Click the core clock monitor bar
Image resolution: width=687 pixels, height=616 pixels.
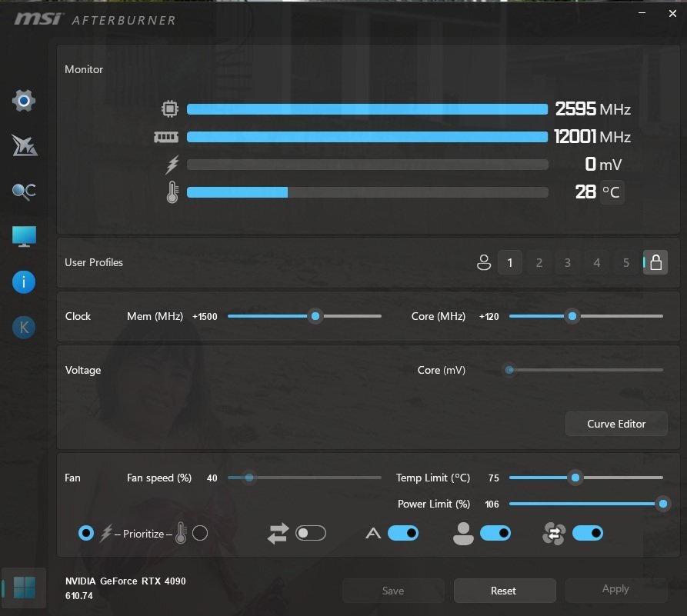pos(368,109)
